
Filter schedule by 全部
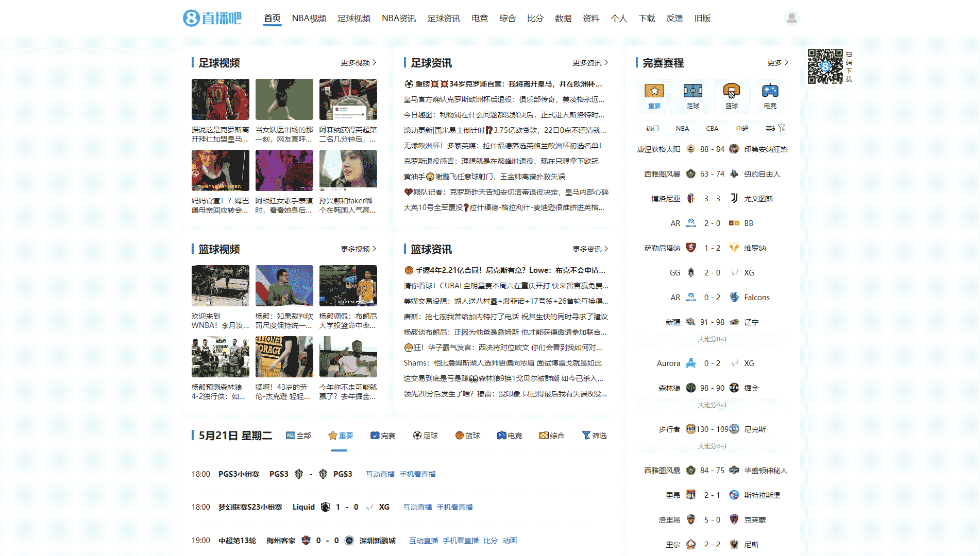click(299, 436)
